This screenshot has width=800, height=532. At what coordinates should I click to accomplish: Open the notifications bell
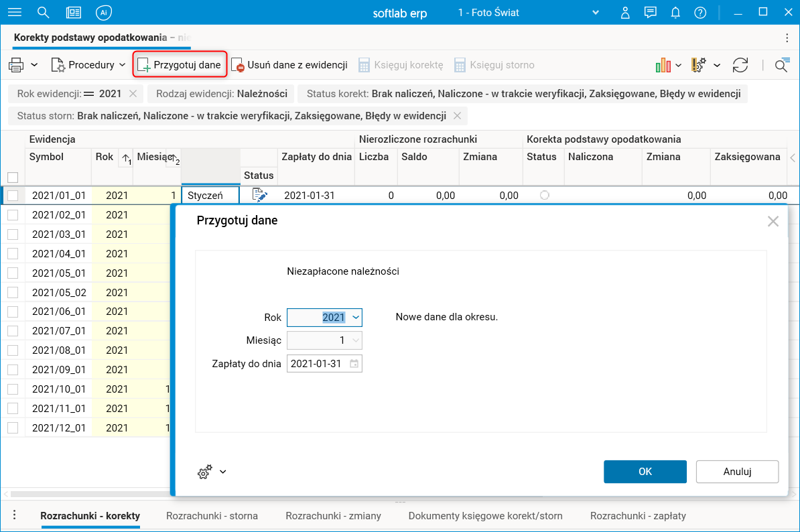click(675, 13)
